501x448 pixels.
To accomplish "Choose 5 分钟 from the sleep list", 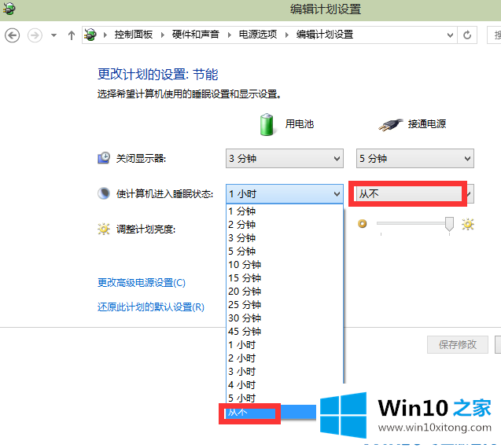I will 285,252.
